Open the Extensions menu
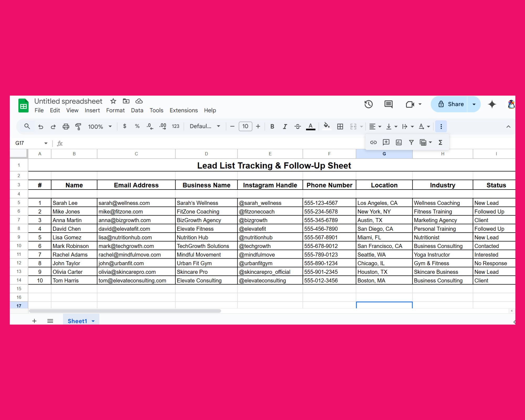This screenshot has height=420, width=525. [x=183, y=110]
